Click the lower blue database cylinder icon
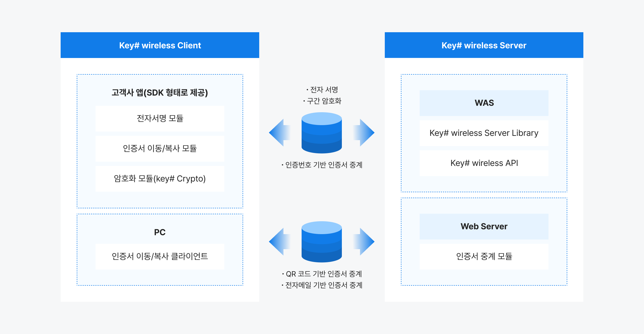 pos(321,242)
